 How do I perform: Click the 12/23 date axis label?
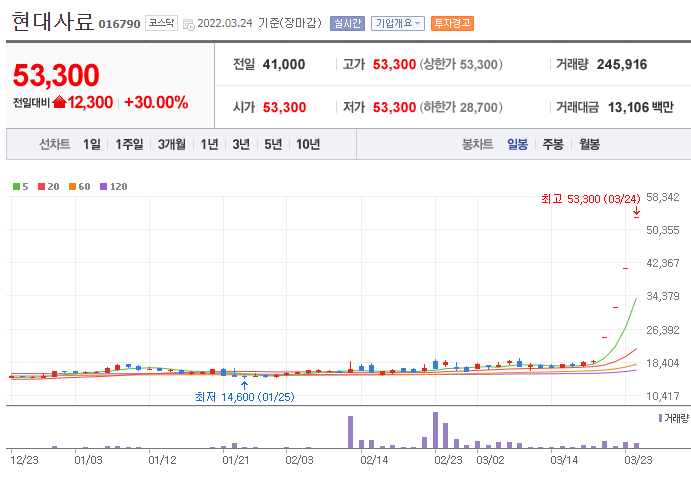24,460
